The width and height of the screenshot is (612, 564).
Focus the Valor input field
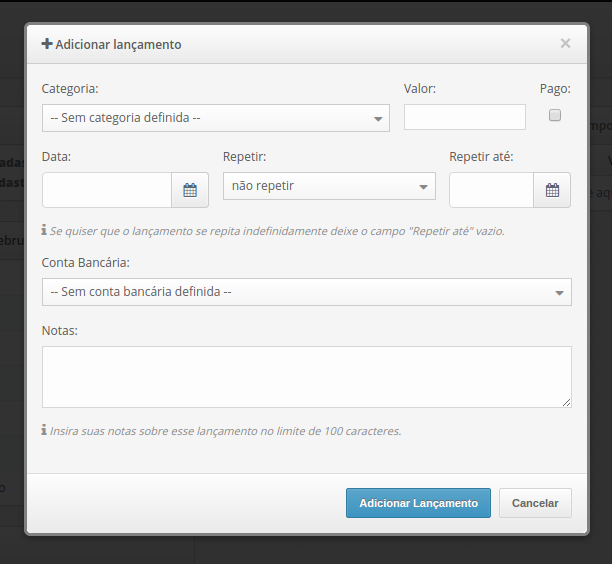[x=464, y=117]
